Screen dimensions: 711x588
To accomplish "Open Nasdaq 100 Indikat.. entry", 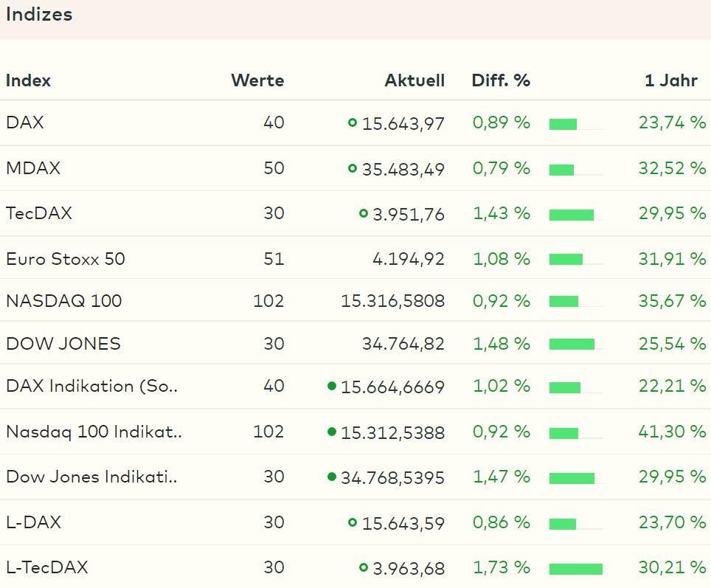I will pos(94,432).
